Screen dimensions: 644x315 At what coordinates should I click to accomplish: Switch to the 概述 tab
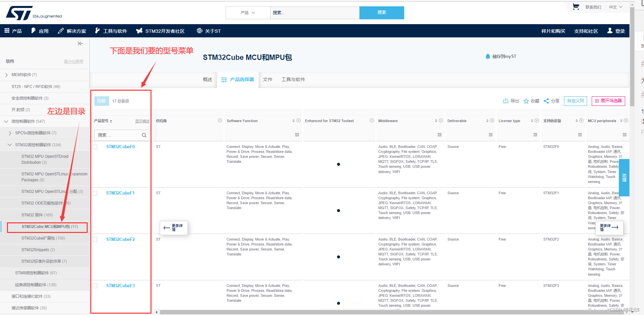tap(207, 79)
